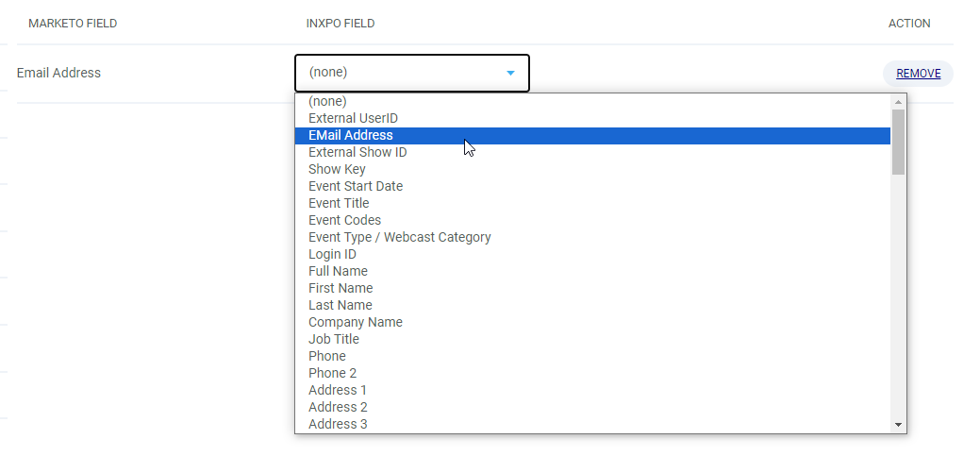Pick External Show ID option

pos(592,152)
